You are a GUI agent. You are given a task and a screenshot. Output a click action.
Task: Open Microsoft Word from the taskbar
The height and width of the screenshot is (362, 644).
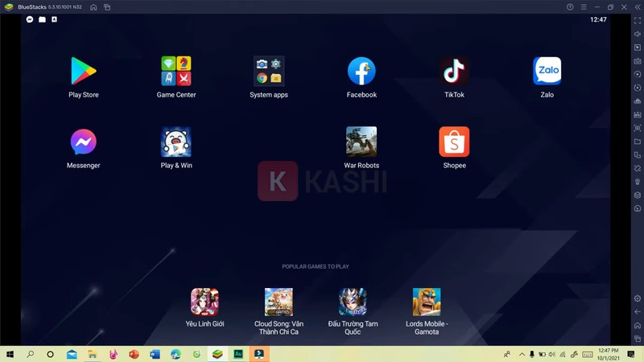point(155,354)
